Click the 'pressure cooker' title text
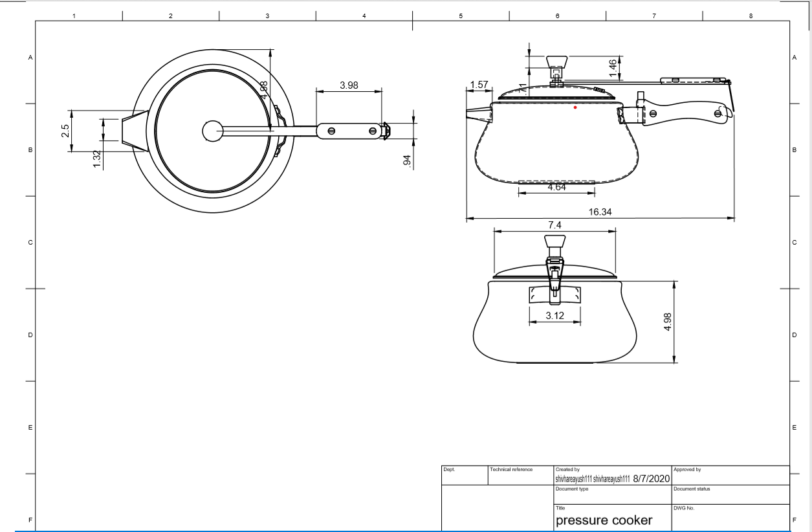812x532 pixels. pyautogui.click(x=605, y=520)
